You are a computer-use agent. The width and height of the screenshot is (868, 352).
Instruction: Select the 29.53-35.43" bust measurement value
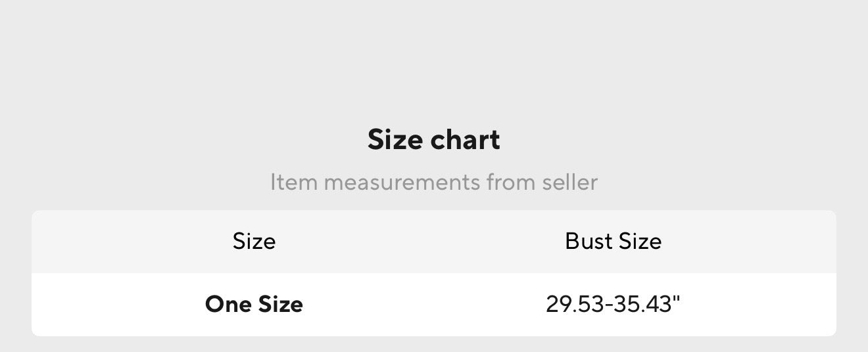tap(613, 304)
